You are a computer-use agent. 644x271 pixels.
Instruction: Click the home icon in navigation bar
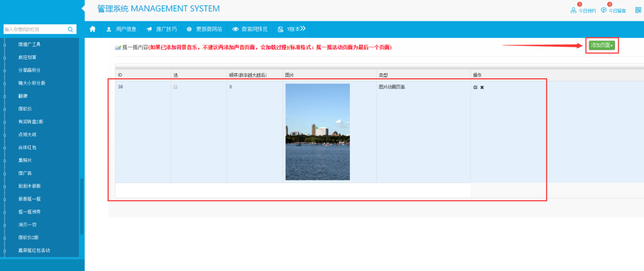coord(92,29)
